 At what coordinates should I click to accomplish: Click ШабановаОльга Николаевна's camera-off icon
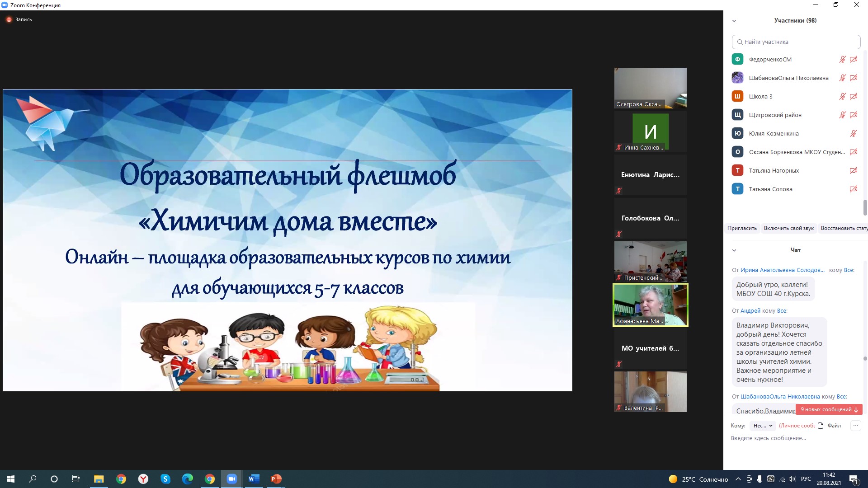(x=854, y=78)
